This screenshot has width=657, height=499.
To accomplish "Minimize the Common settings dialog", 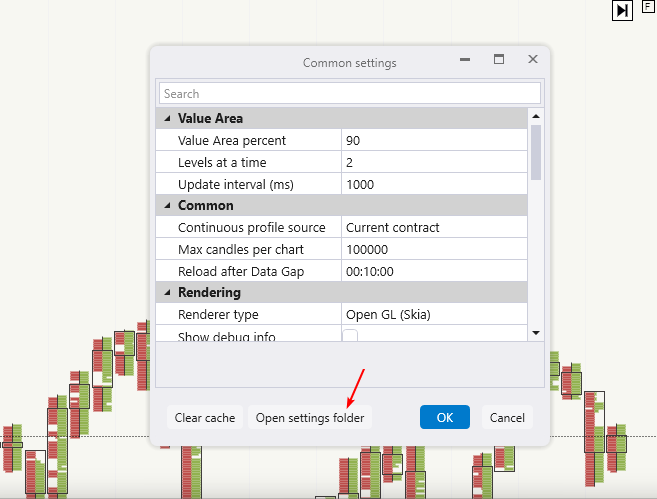I will coord(465,61).
